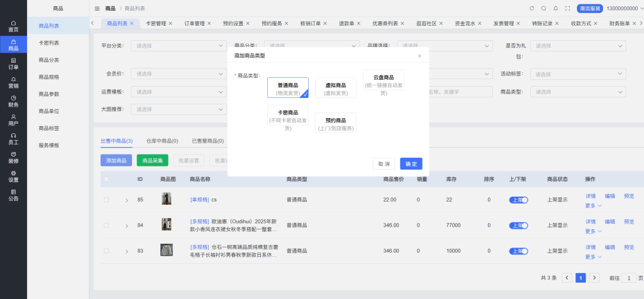Click the fullscreen icon in top bar
The height and width of the screenshot is (299, 644).
pos(568,8)
